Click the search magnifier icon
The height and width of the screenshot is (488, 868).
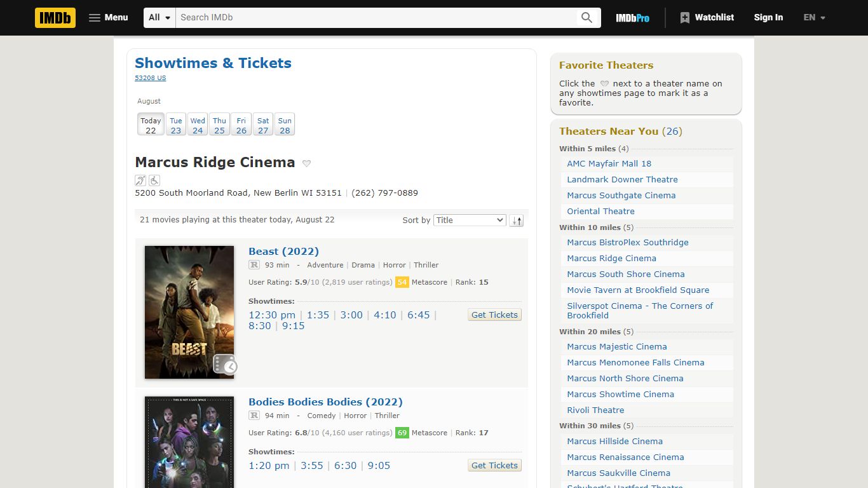pos(587,18)
